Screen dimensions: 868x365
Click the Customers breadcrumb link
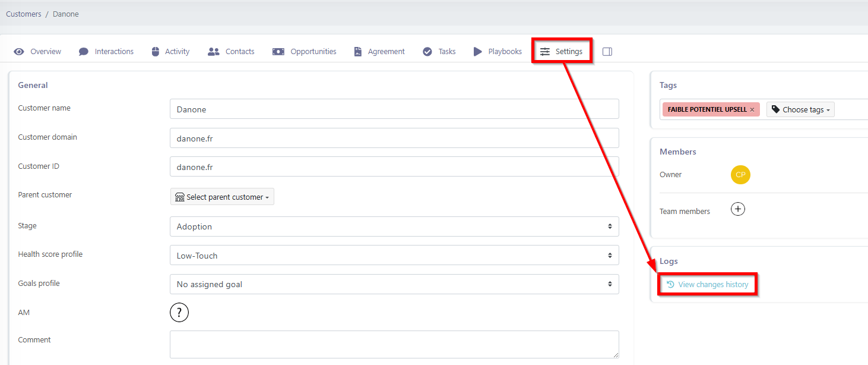pos(24,14)
